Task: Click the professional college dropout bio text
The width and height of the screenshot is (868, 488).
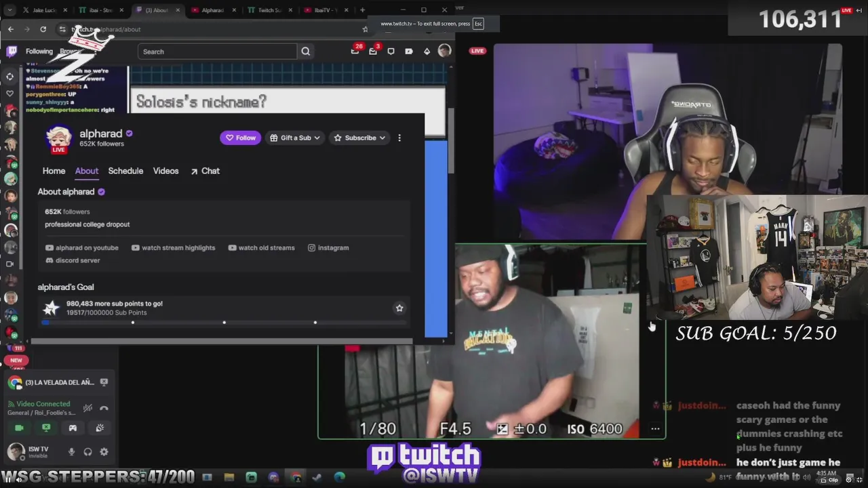Action: (87, 224)
